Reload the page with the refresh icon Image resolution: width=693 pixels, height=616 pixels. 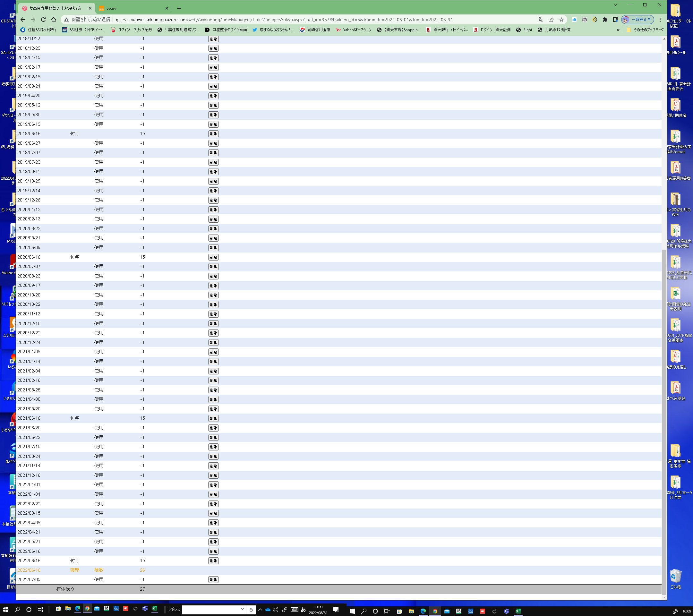coord(43,20)
